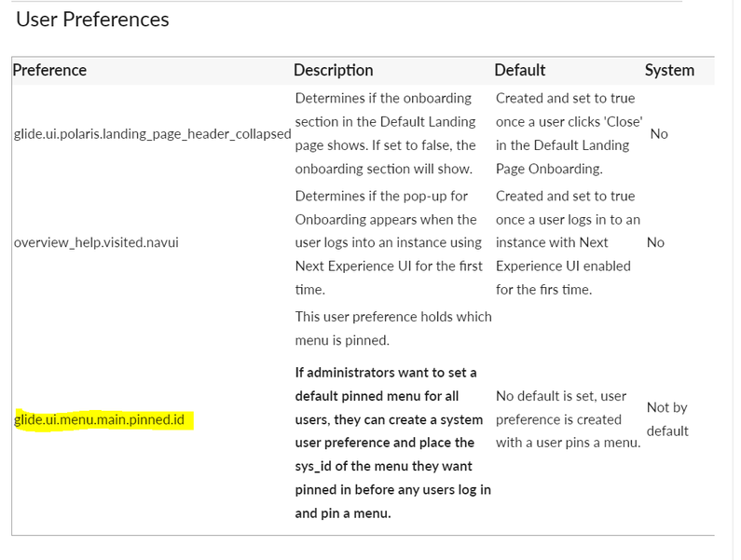Click the onboarding section description text
The width and height of the screenshot is (741, 560).
(x=385, y=133)
